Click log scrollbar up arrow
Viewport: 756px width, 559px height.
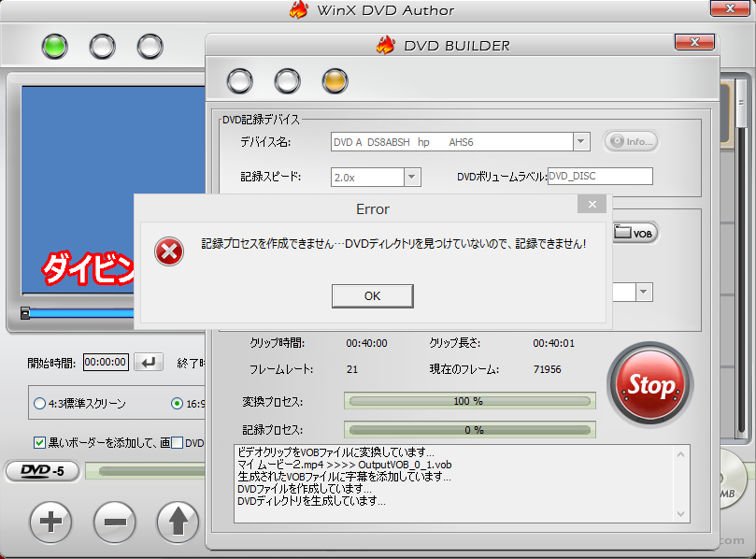coord(681,454)
